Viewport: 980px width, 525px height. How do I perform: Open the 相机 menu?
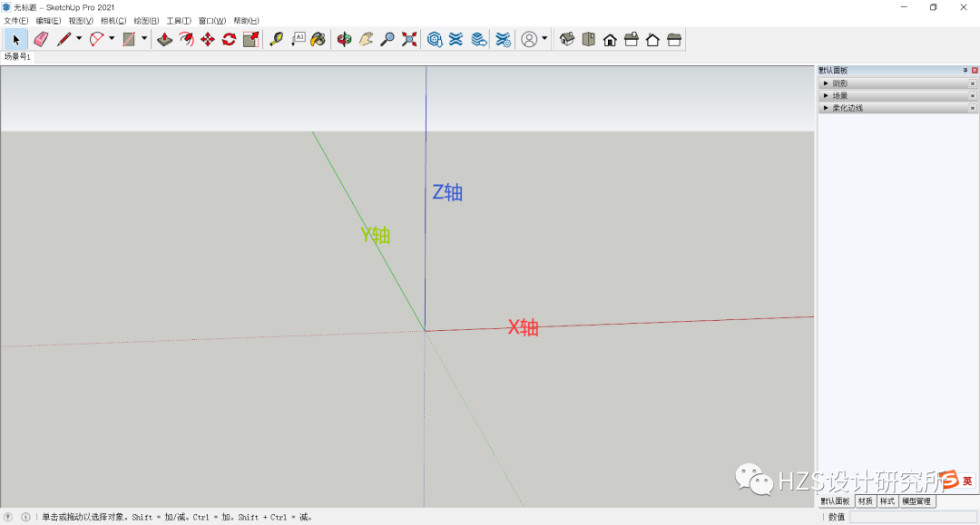(113, 20)
